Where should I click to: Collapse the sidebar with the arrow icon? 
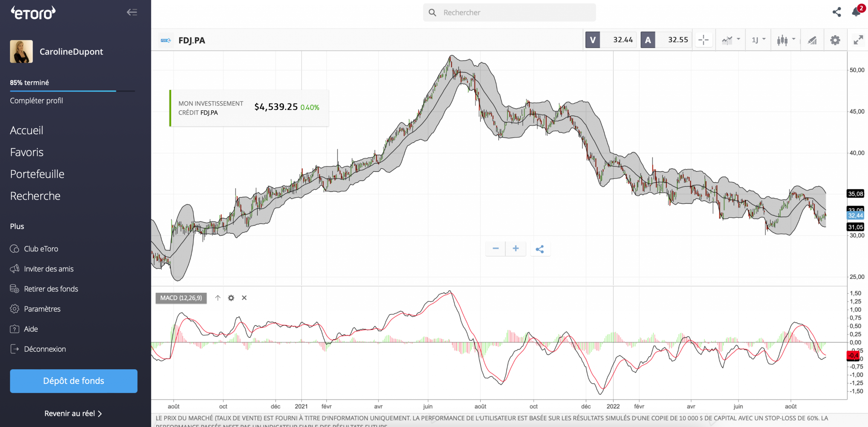pos(132,13)
